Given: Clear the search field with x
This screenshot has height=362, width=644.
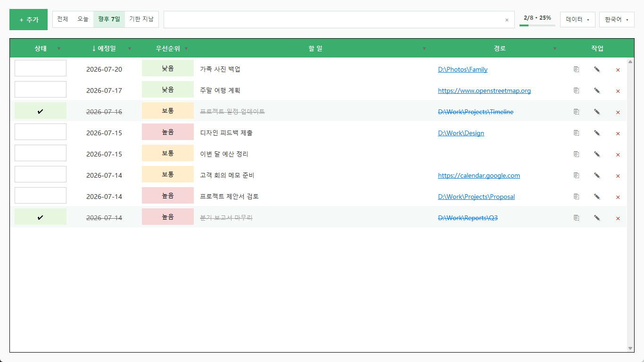Looking at the screenshot, I should point(507,20).
